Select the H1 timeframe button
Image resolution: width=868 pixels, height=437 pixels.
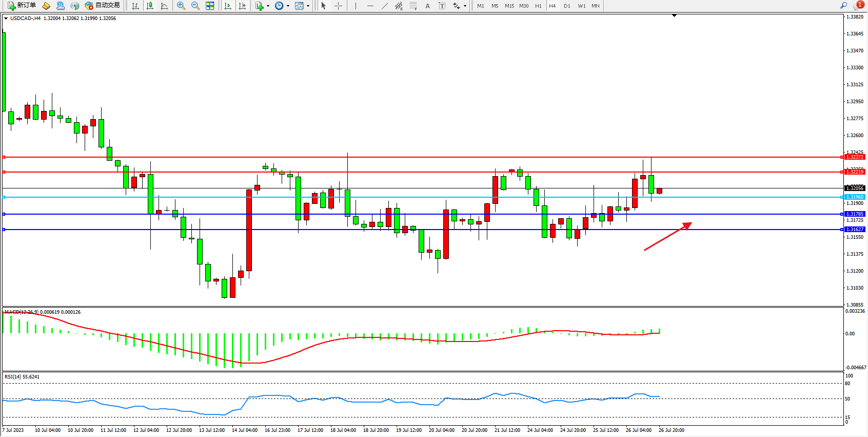[x=538, y=6]
